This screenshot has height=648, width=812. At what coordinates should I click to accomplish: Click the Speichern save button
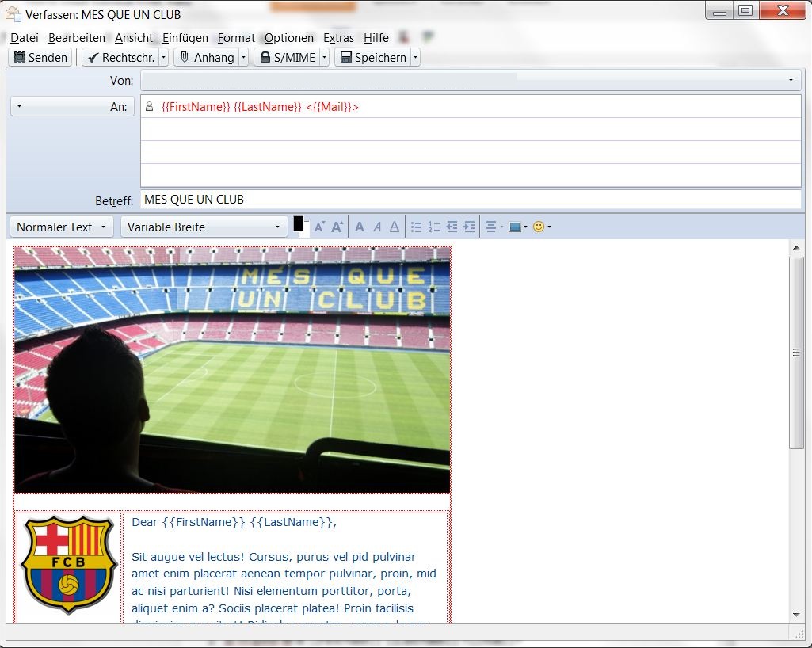(x=373, y=58)
